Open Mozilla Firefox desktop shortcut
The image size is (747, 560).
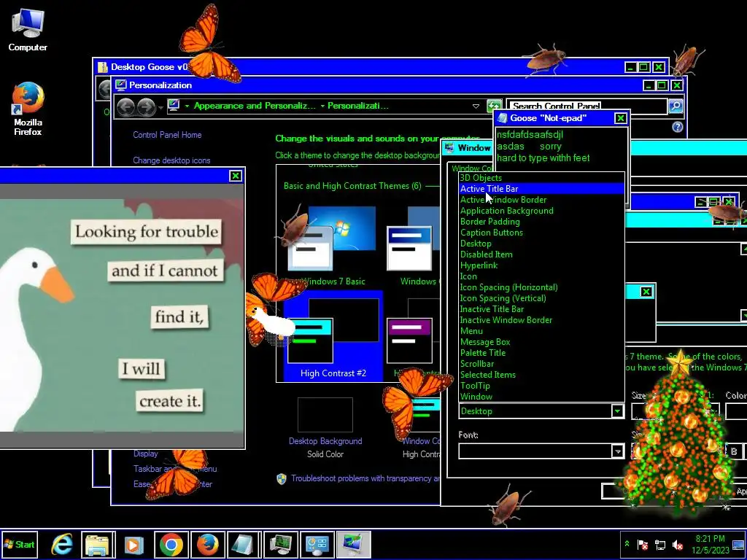point(28,109)
